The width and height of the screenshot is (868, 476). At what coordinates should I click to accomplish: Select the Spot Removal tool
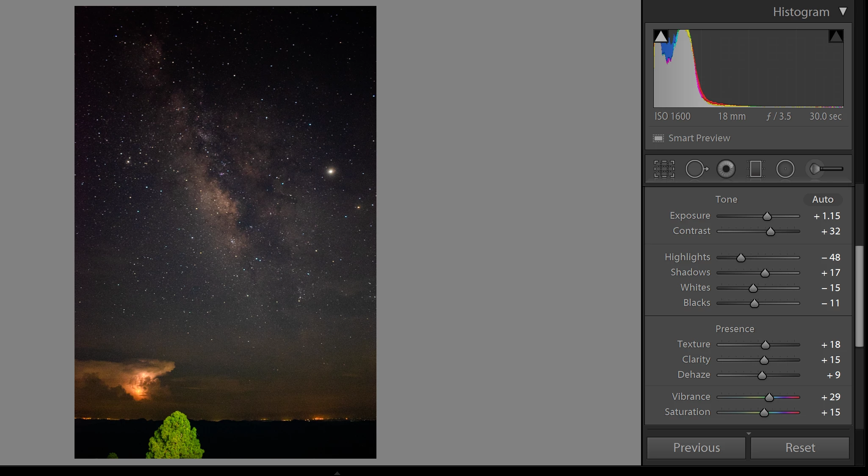[696, 169]
